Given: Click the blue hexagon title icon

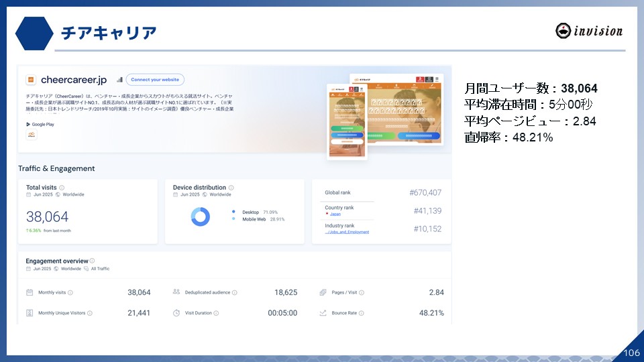Looking at the screenshot, I should (34, 34).
